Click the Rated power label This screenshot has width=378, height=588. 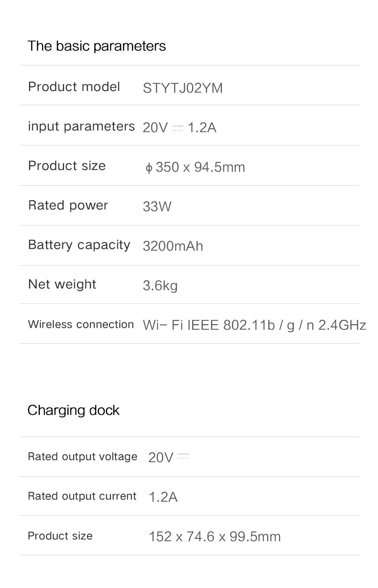coord(68,205)
